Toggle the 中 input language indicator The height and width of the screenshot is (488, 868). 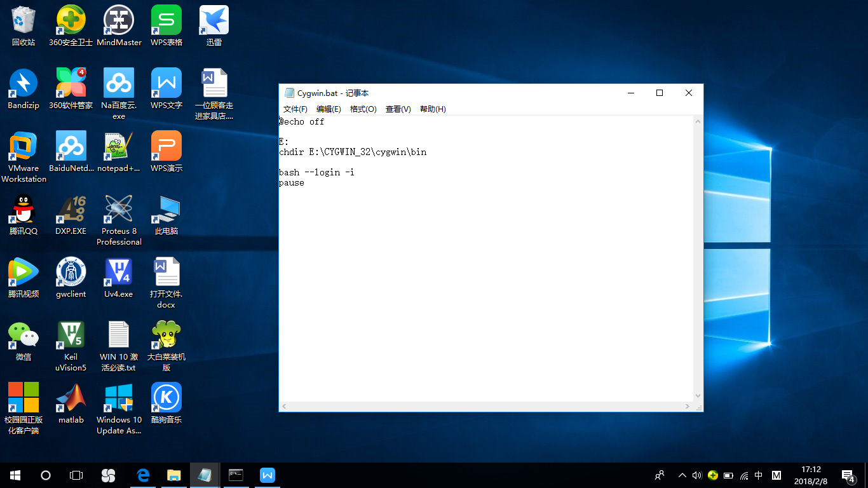click(x=759, y=475)
